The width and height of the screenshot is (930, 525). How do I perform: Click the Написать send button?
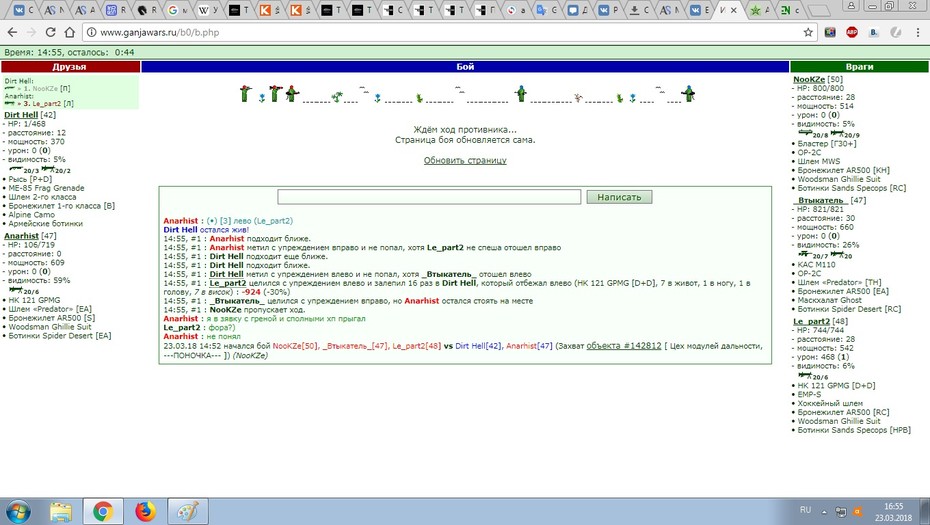point(619,197)
